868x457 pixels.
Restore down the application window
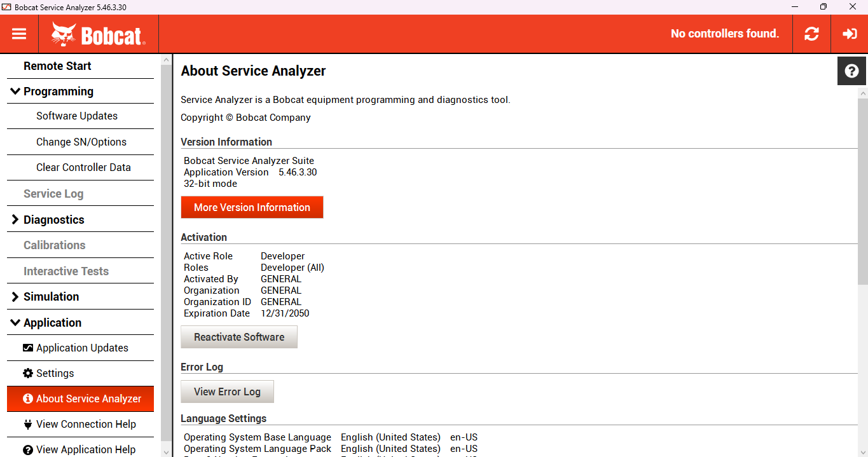(823, 7)
